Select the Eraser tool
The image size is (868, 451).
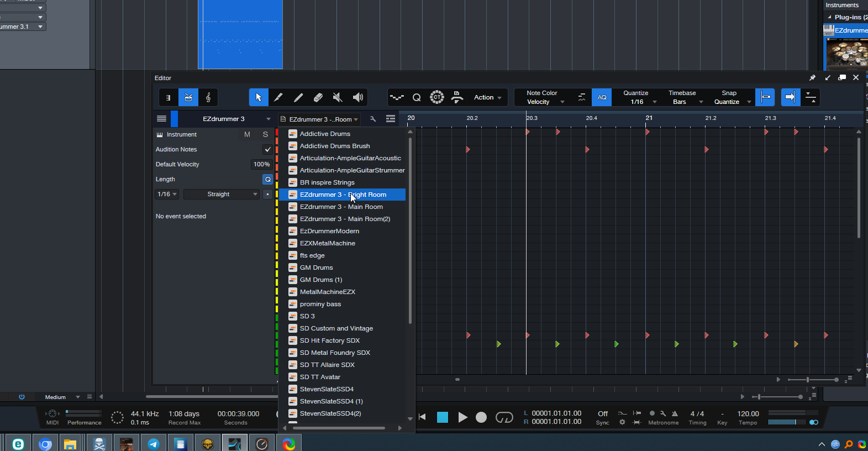318,97
